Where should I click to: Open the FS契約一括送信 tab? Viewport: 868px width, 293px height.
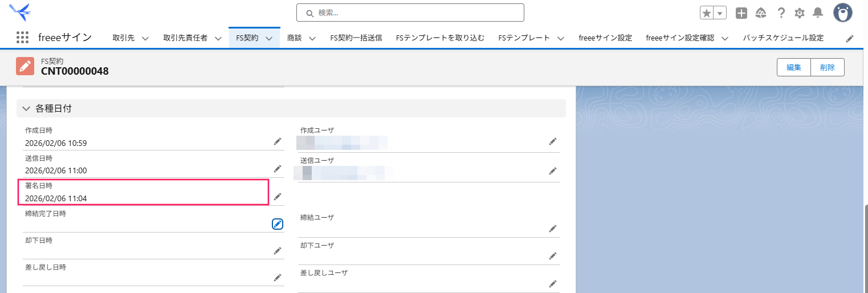click(356, 38)
